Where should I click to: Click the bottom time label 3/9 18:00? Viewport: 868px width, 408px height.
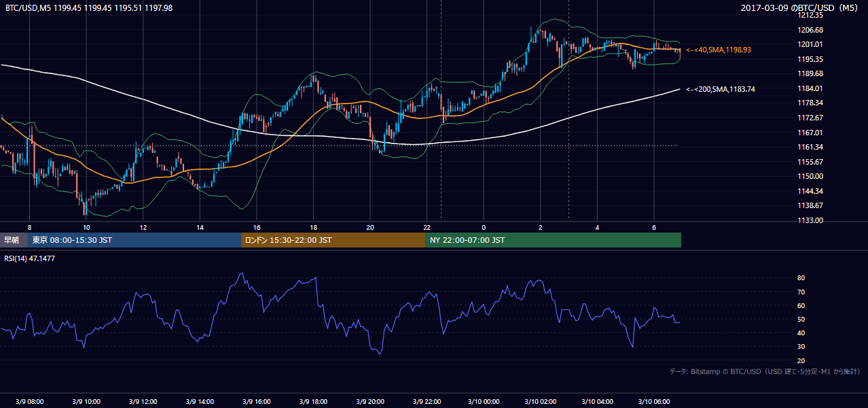click(x=313, y=402)
